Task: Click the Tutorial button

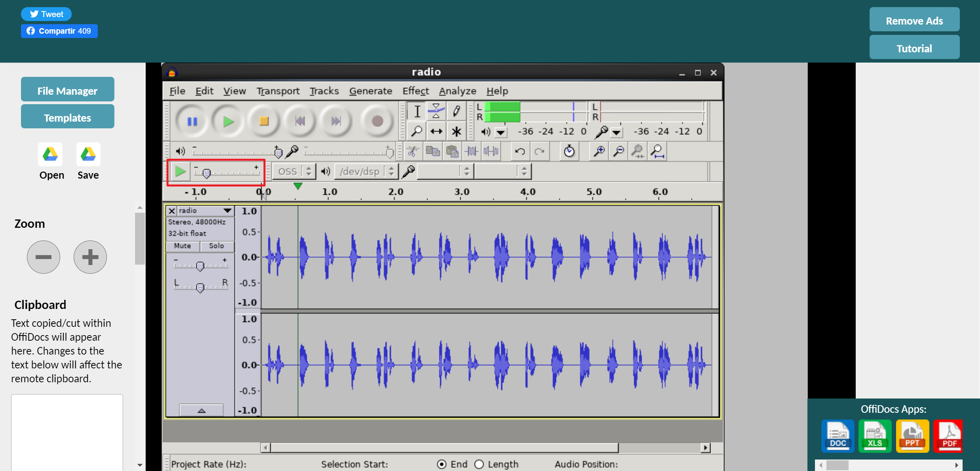Action: tap(914, 48)
